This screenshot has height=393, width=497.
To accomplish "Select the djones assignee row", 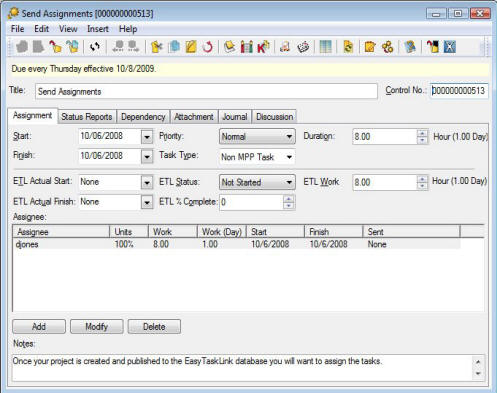I will [236, 244].
